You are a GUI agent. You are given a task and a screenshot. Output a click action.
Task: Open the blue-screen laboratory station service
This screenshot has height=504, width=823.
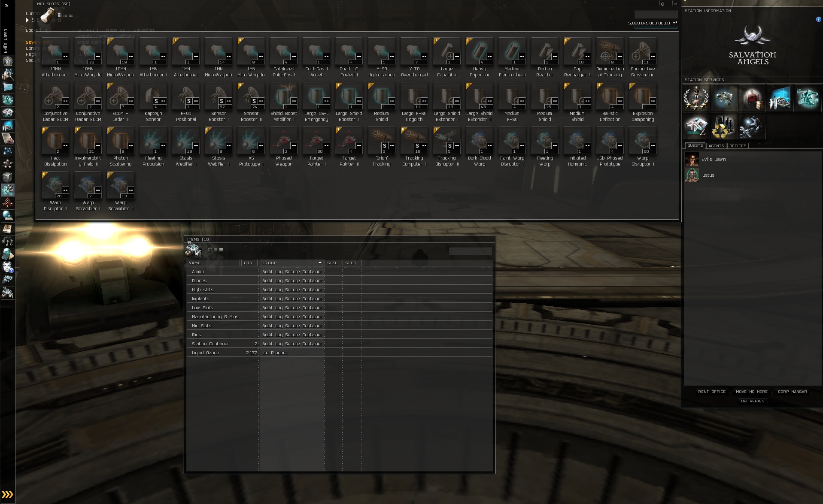click(780, 98)
